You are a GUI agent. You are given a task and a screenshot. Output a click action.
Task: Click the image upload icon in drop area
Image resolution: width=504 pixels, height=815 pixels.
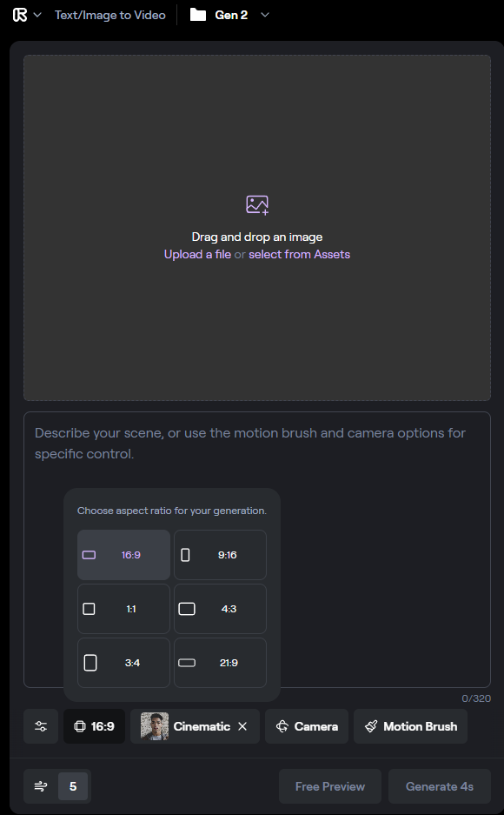pos(257,204)
